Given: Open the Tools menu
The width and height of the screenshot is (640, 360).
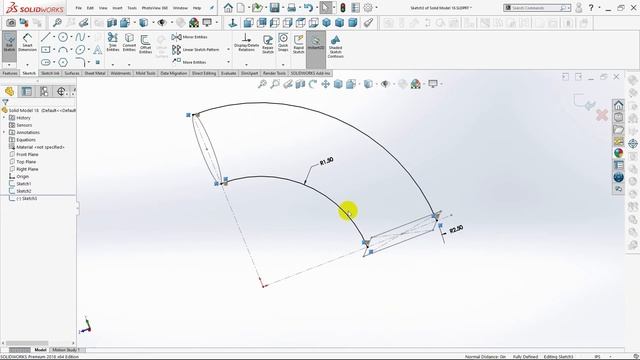Looking at the screenshot, I should click(132, 8).
